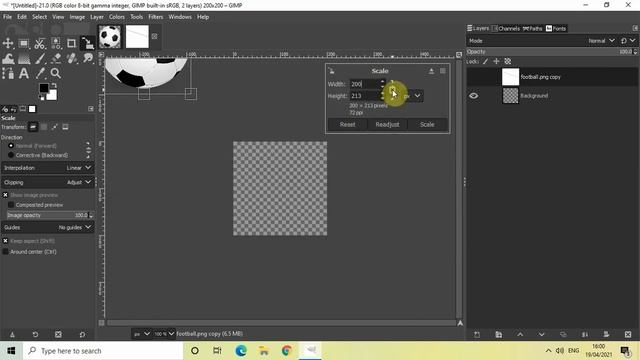The height and width of the screenshot is (360, 640).
Task: Toggle lock position and size
Action: (x=496, y=62)
